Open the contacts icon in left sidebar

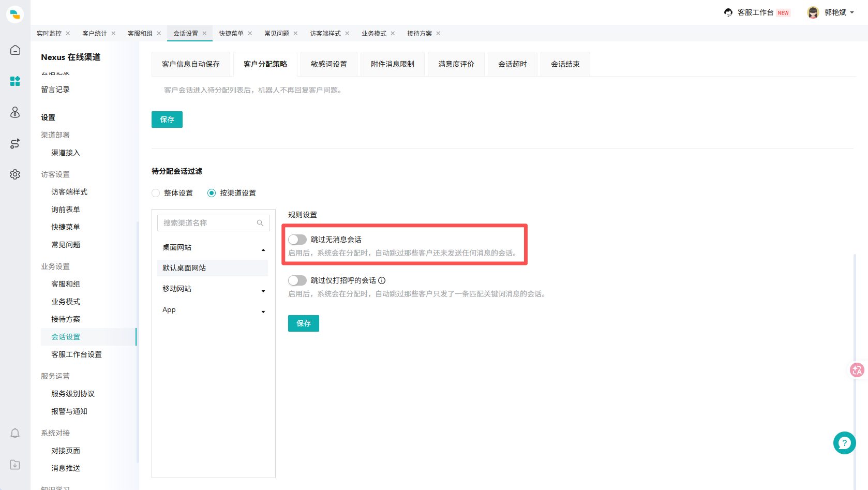pos(15,112)
